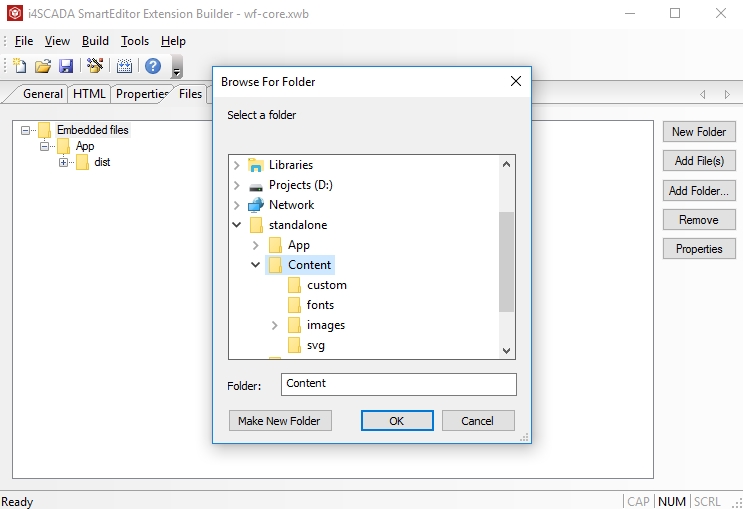Click the tab scroll left arrow
743x509 pixels.
click(703, 94)
